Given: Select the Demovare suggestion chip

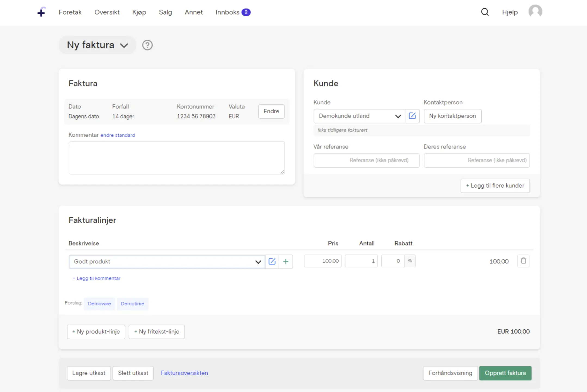Looking at the screenshot, I should coord(99,304).
